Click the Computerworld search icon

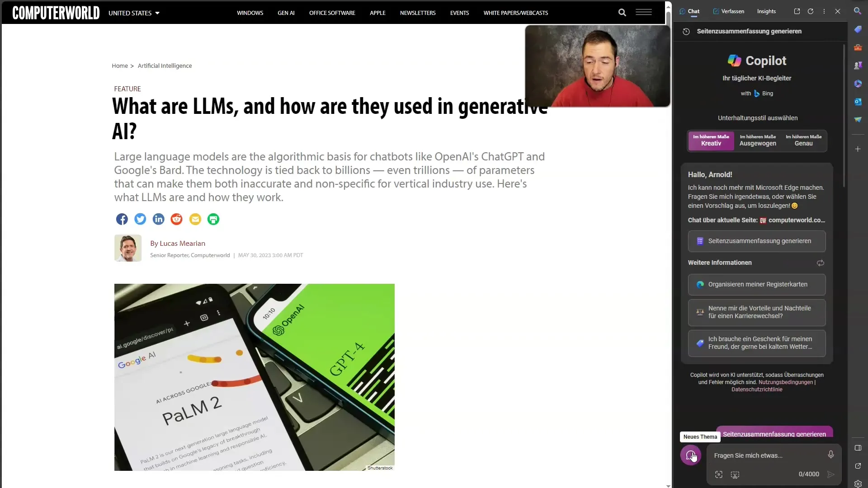pos(622,13)
